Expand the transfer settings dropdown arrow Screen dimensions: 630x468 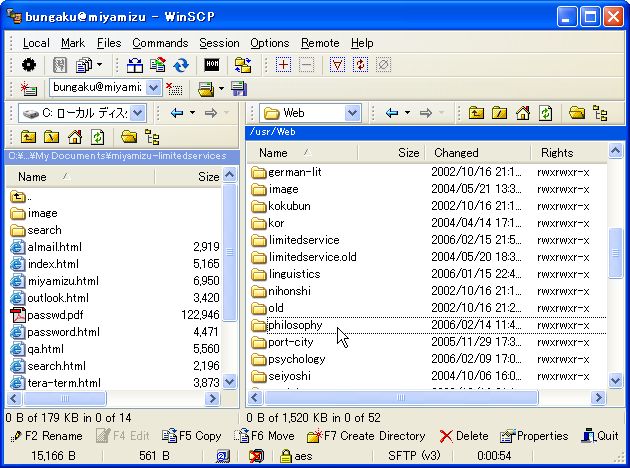[221, 88]
